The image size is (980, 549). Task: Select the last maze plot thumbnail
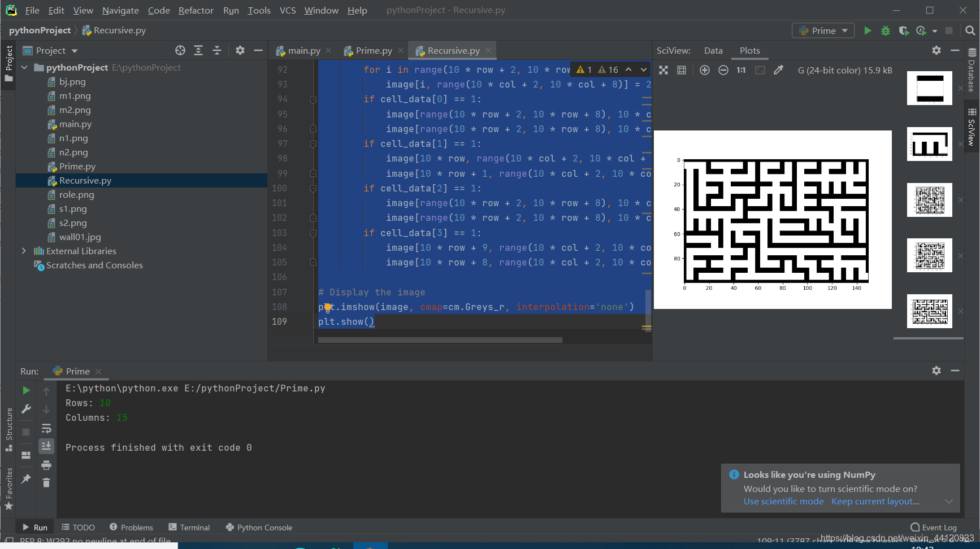tap(930, 311)
